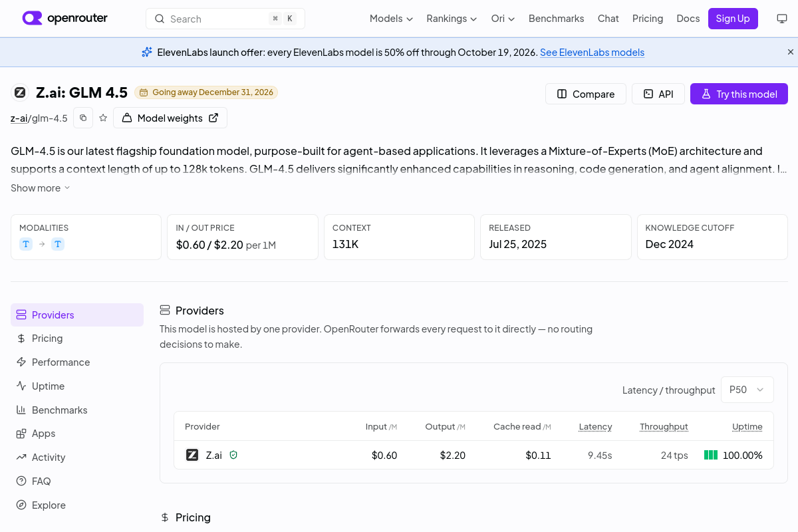The image size is (798, 532).
Task: Star the GLM 4.5 model as favorite
Action: pyautogui.click(x=103, y=118)
